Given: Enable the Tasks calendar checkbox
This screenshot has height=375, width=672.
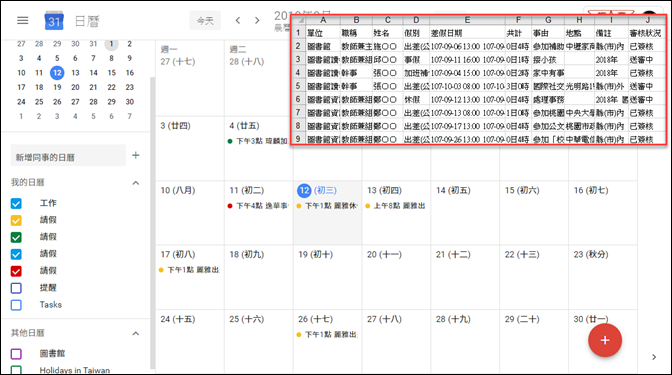Looking at the screenshot, I should (x=16, y=305).
